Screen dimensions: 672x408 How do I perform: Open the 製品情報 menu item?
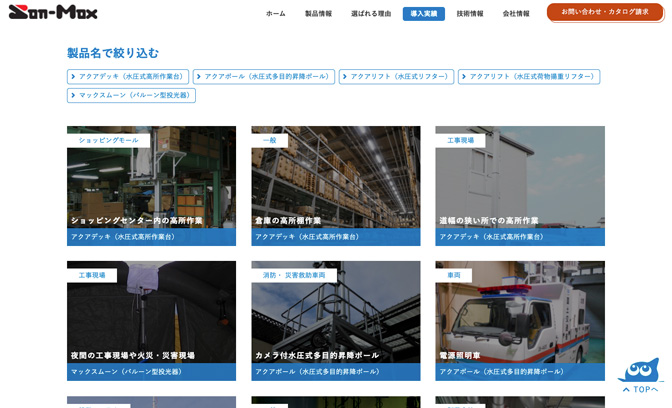[318, 14]
